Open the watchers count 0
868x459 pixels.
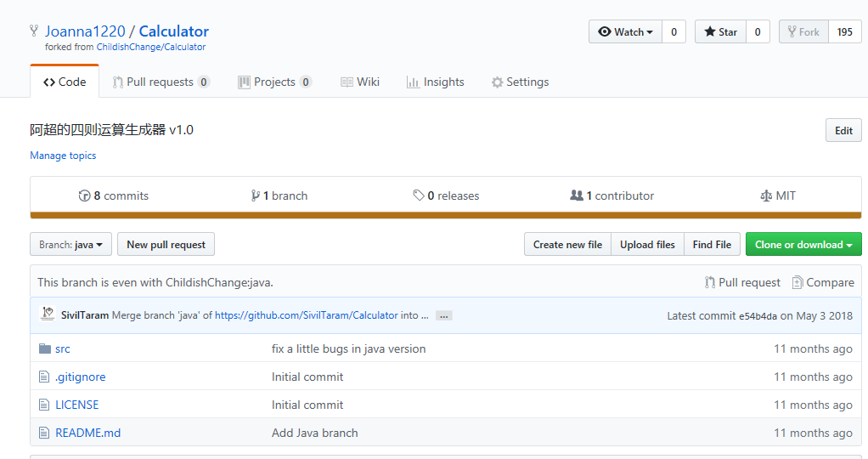click(674, 31)
